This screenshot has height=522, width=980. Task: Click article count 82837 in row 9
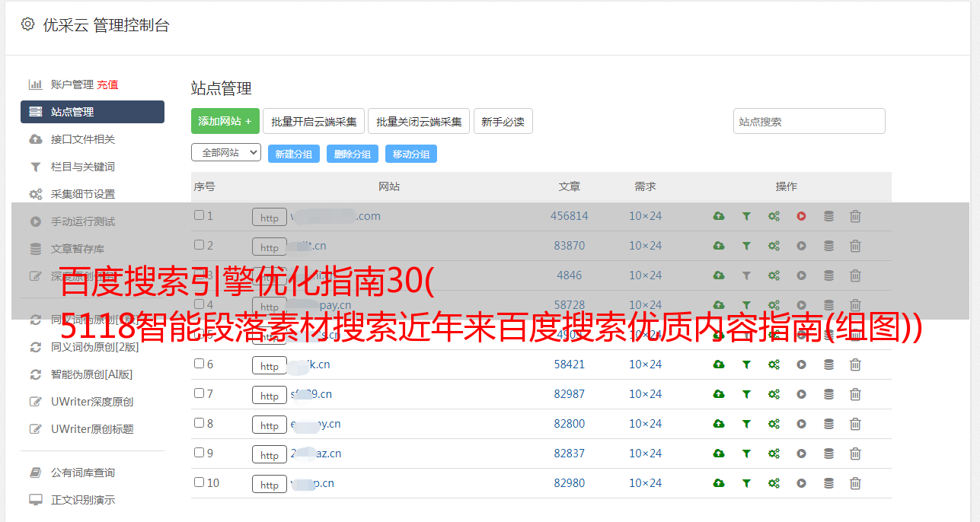tap(570, 454)
